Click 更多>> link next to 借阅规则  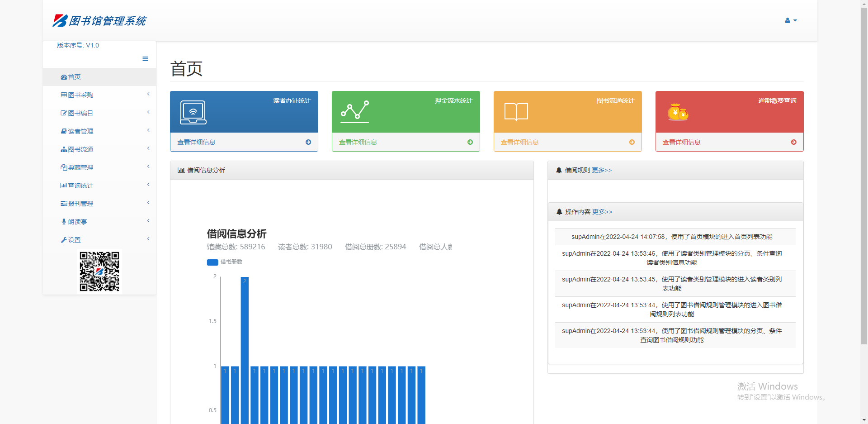click(602, 170)
